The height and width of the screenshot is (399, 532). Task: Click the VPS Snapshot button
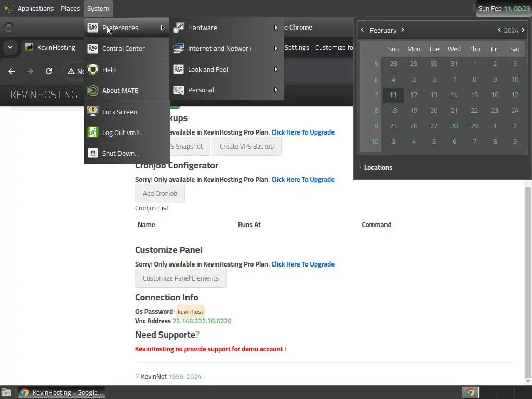coord(189,146)
